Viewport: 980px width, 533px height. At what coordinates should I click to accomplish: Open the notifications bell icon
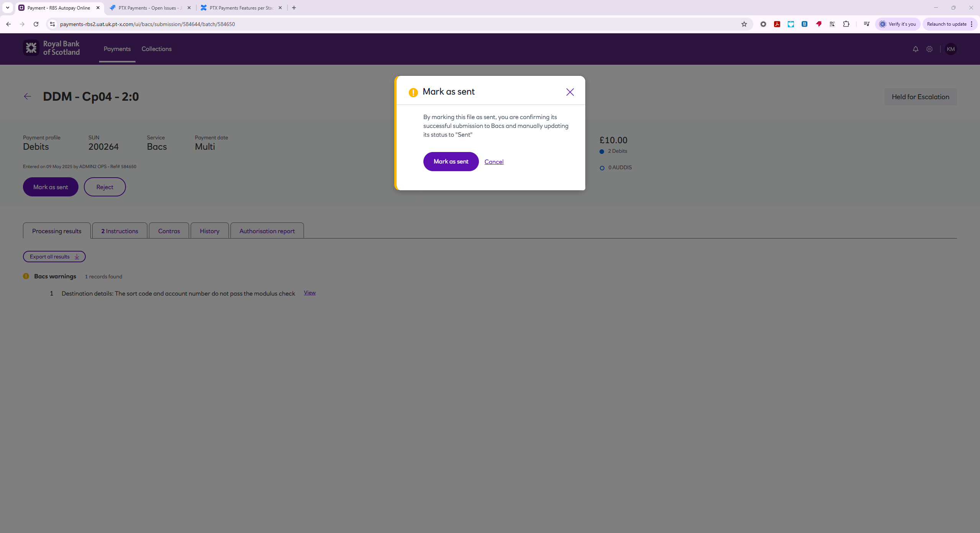pyautogui.click(x=915, y=49)
